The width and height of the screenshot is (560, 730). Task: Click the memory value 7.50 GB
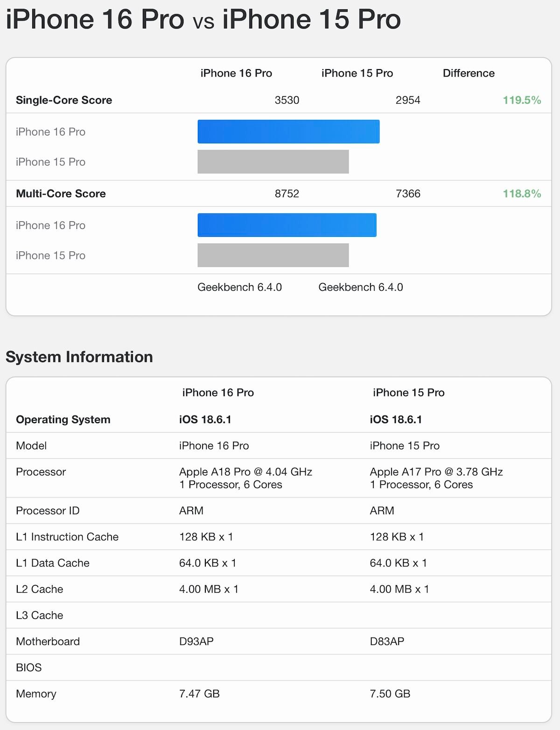[x=390, y=694]
